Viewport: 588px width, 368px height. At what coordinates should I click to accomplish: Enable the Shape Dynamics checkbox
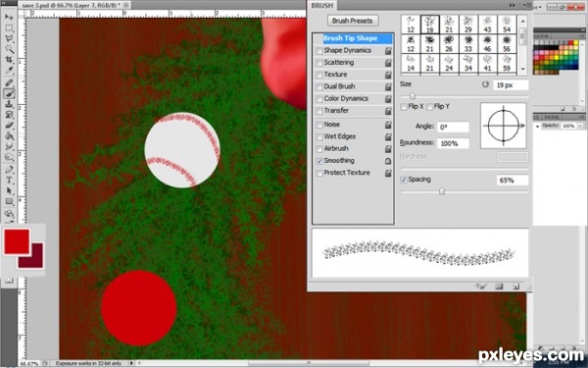pyautogui.click(x=319, y=51)
